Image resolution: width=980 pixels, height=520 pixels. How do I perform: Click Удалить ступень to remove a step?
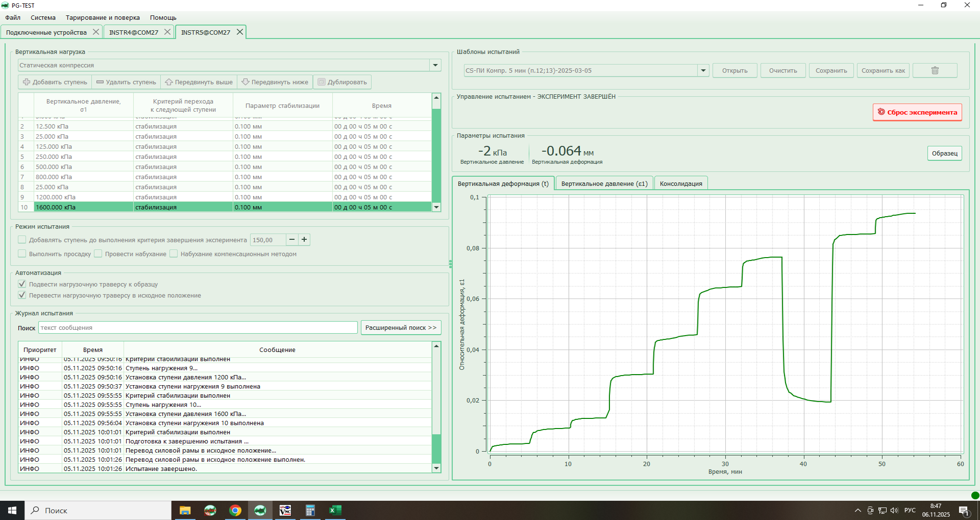click(126, 82)
